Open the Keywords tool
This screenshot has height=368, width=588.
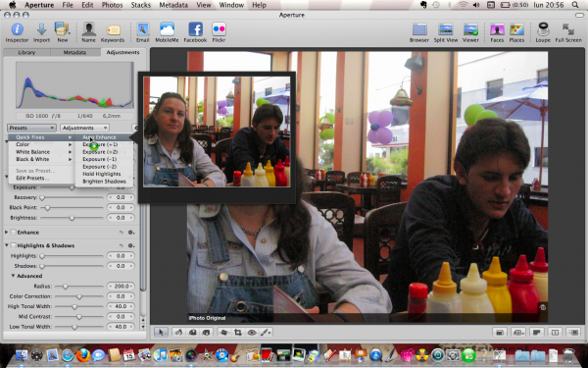pos(113,30)
